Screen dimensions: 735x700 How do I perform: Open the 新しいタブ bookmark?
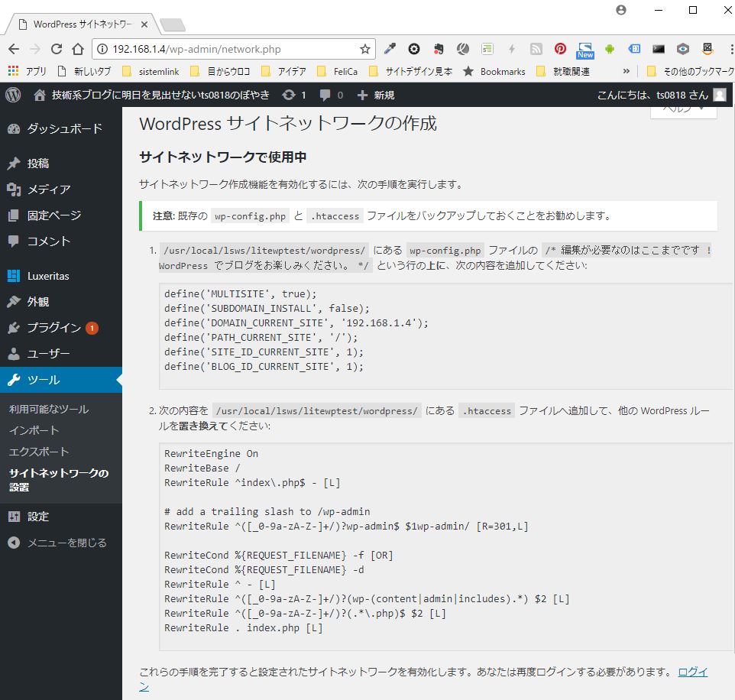point(84,71)
